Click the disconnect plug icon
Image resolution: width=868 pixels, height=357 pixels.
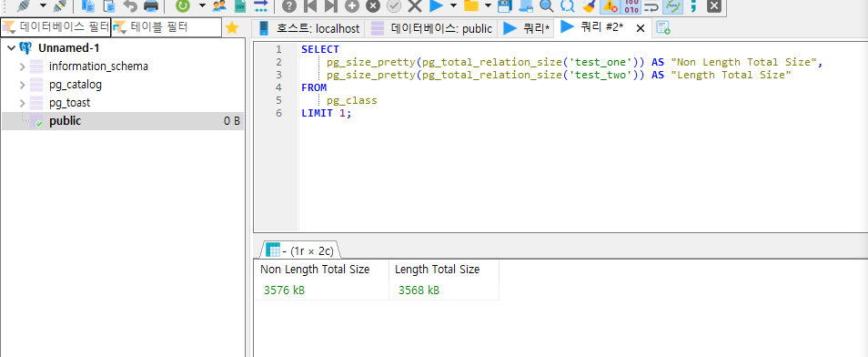(x=60, y=6)
